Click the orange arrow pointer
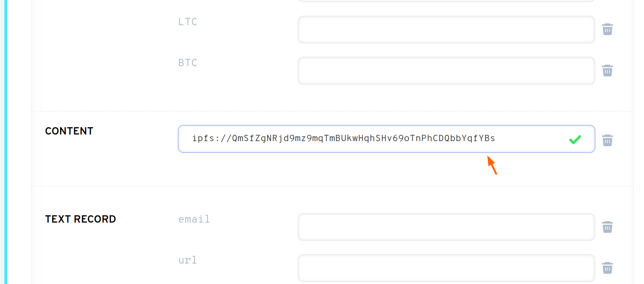Image resolution: width=644 pixels, height=284 pixels. tap(492, 165)
